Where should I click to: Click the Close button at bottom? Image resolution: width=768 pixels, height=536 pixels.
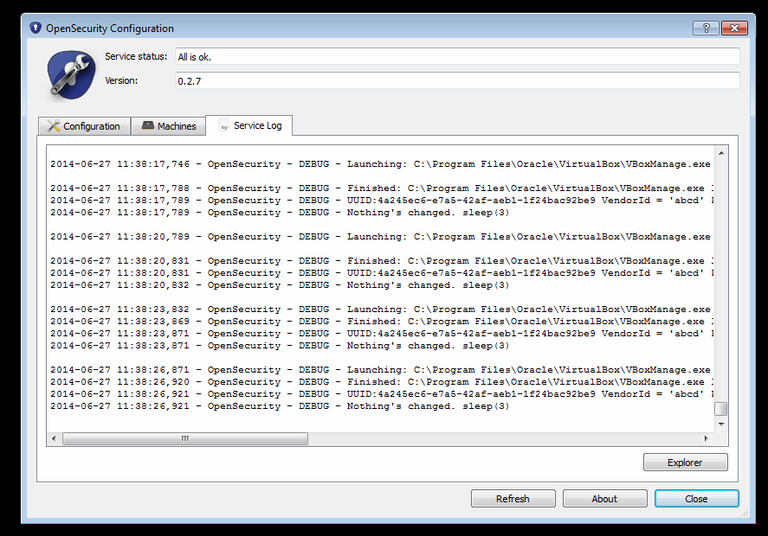pos(696,498)
